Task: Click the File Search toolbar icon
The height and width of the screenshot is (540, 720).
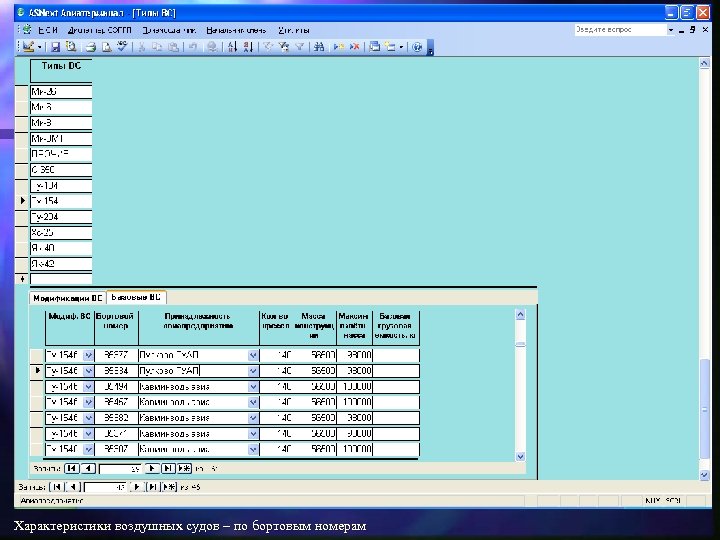Action: [x=71, y=46]
